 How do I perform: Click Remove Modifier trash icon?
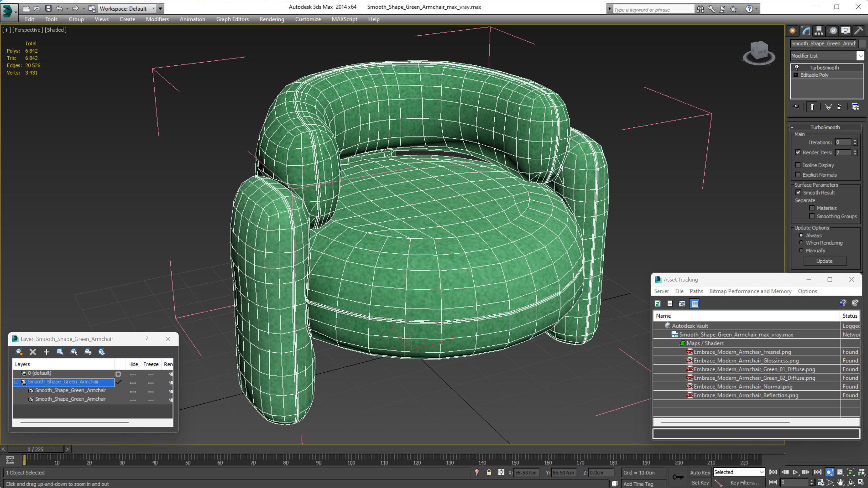pos(839,107)
